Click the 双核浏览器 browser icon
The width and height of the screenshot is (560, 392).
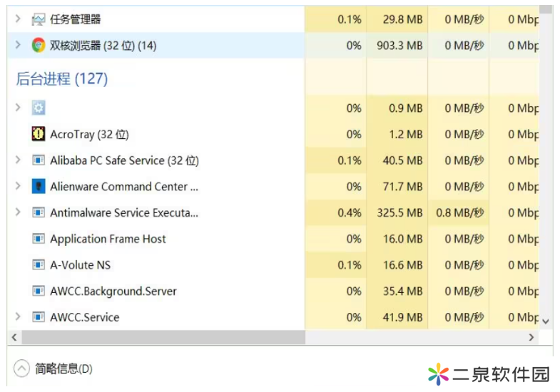(x=39, y=46)
